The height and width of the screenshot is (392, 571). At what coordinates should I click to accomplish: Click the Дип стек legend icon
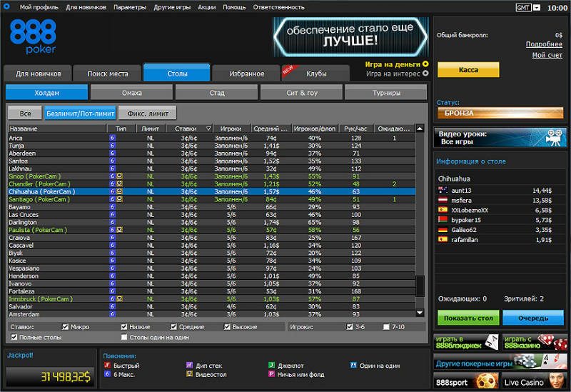[189, 365]
